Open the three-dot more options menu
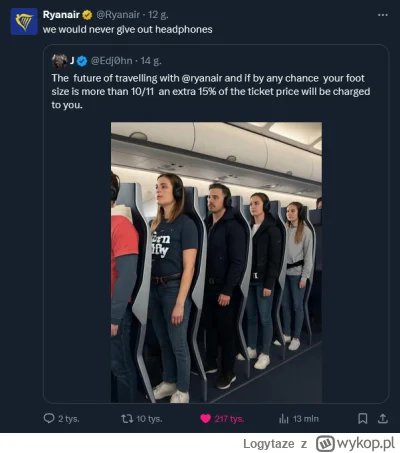 pos(383,15)
